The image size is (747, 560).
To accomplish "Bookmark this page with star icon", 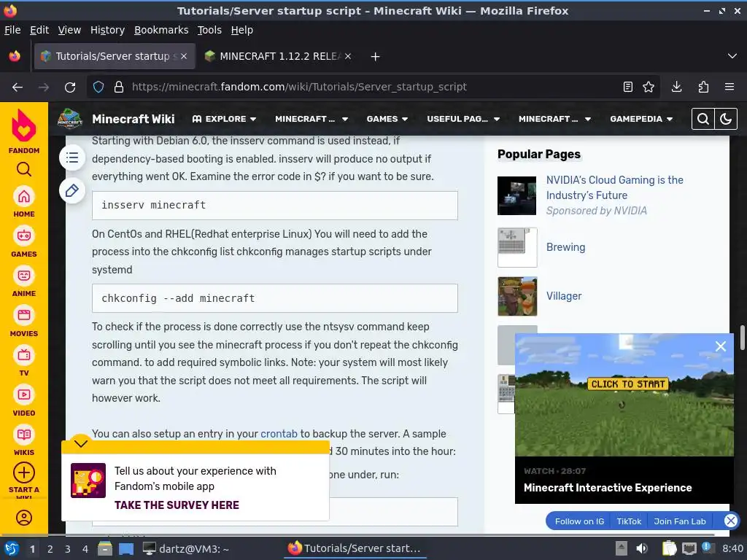I will (649, 87).
